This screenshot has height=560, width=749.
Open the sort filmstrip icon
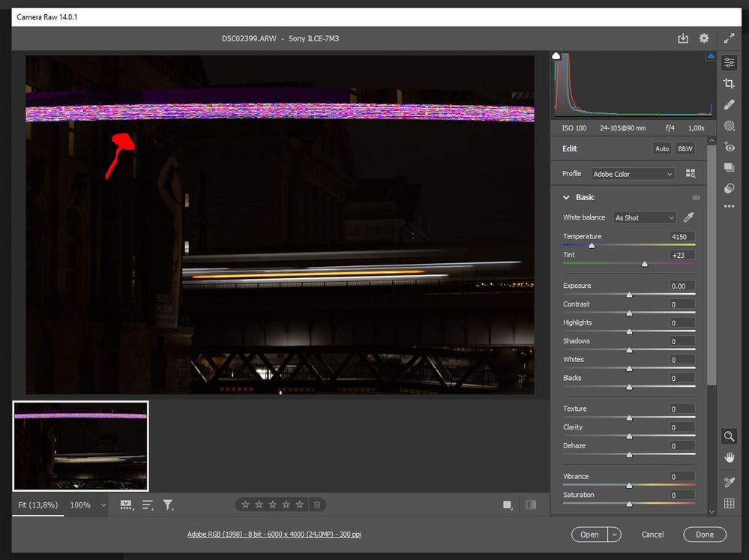(x=148, y=505)
